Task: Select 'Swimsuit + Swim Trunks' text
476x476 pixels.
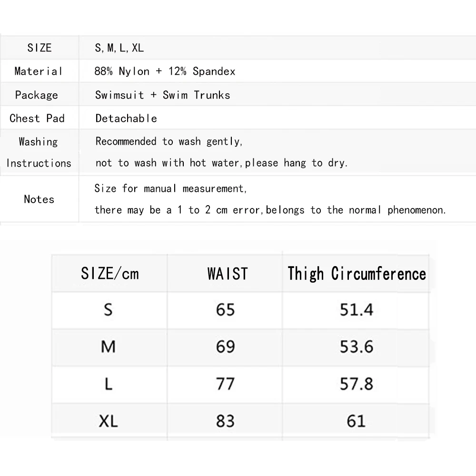Action: pos(163,95)
